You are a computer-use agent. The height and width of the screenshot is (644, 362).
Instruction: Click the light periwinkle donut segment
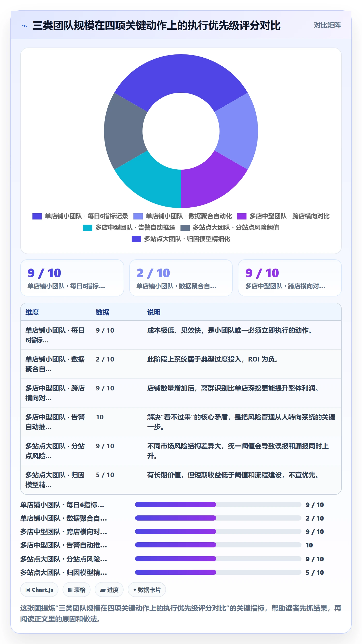point(238,131)
